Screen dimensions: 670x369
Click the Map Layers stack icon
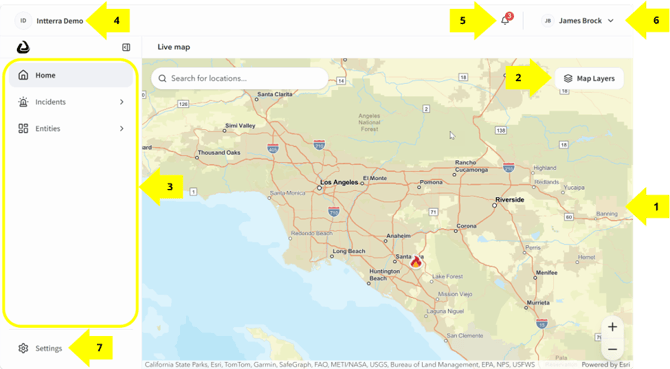[568, 79]
